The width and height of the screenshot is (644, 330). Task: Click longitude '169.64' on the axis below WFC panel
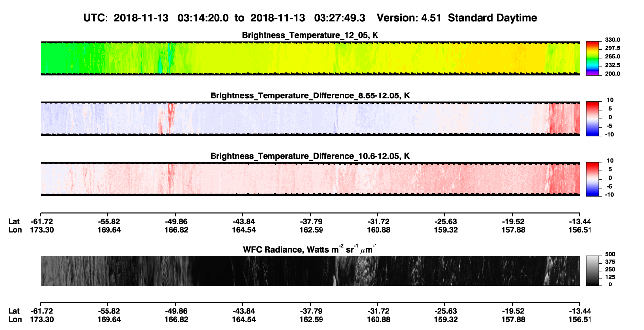[x=108, y=320]
